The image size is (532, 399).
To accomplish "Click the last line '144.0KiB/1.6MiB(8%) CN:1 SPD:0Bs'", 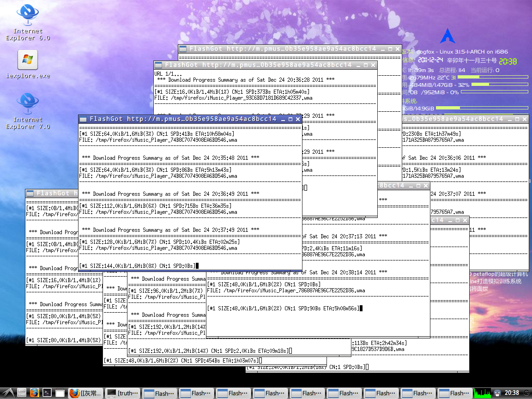I will (x=138, y=266).
